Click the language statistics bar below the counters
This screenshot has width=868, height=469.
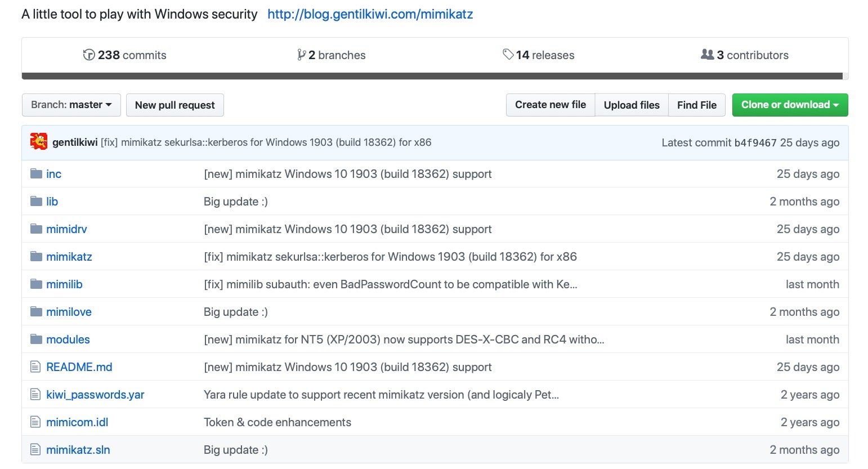pos(432,76)
